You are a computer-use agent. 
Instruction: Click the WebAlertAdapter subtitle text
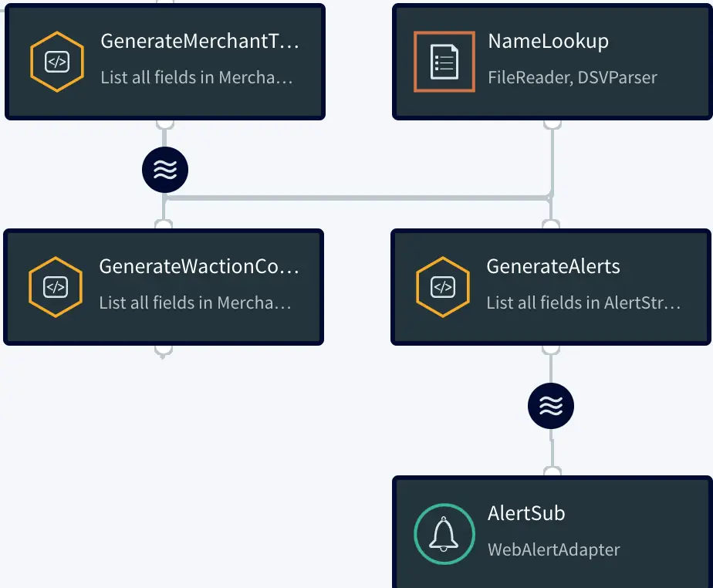[x=553, y=549]
